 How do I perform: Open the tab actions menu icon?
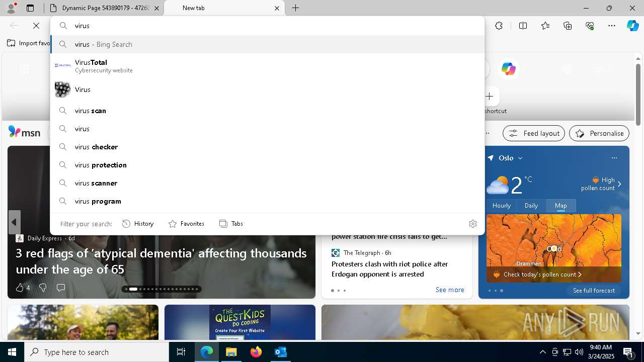[30, 8]
